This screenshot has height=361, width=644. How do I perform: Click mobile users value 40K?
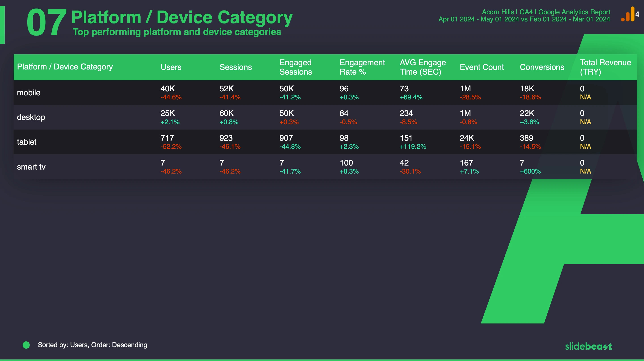168,88
